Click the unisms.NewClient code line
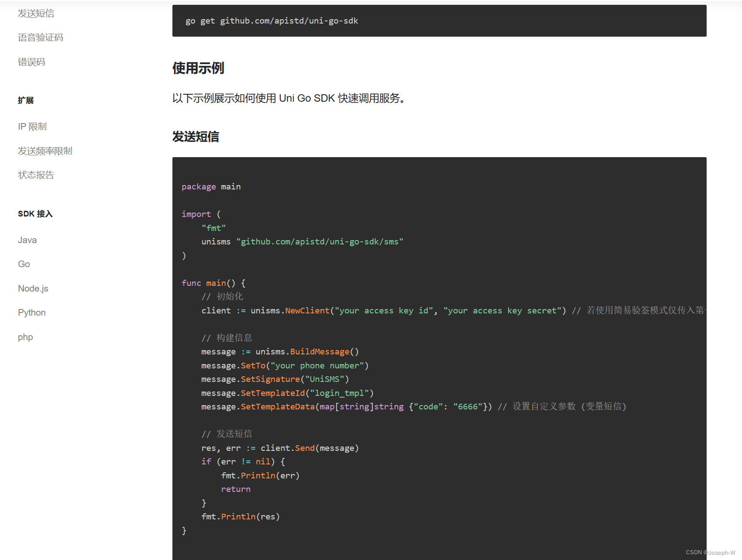The height and width of the screenshot is (560, 742). pos(453,310)
